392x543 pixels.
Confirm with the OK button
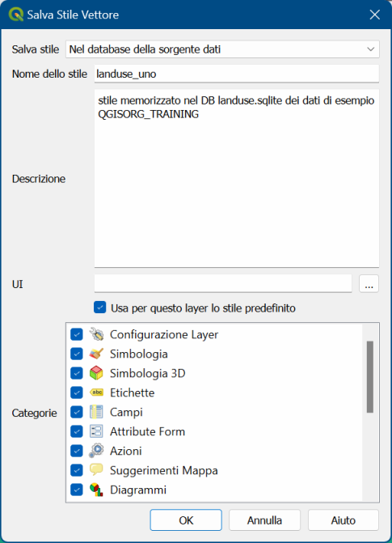(x=186, y=520)
